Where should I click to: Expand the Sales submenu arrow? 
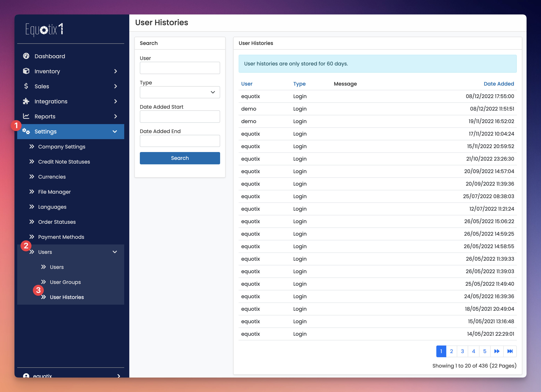(115, 86)
